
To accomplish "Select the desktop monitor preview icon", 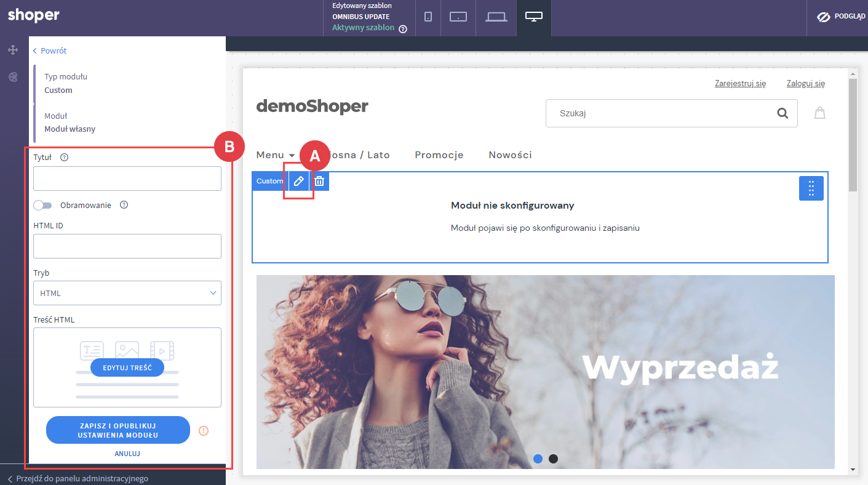I will click(x=533, y=17).
